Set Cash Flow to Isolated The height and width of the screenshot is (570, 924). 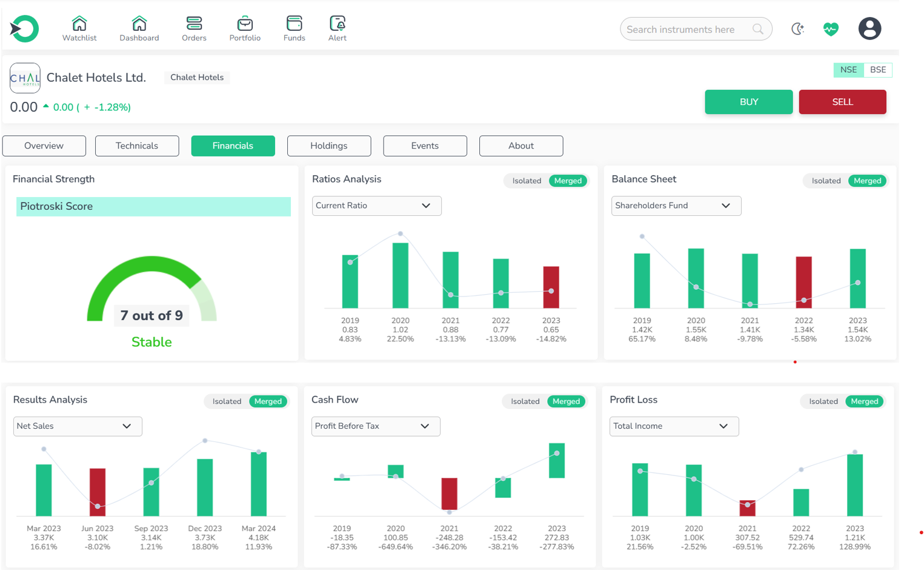pos(525,401)
